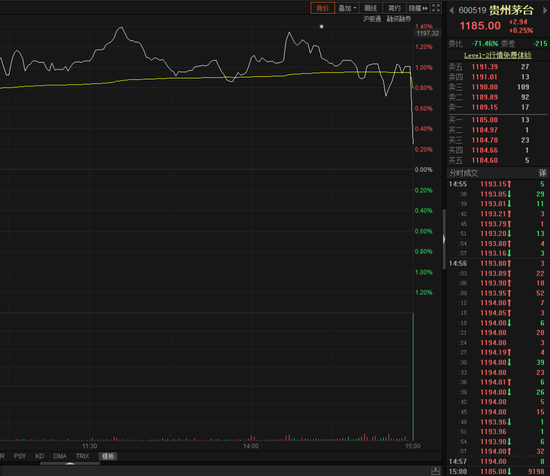This screenshot has width=550, height=476.
Task: Click the 买一 price 1185.00
Action: [x=484, y=120]
